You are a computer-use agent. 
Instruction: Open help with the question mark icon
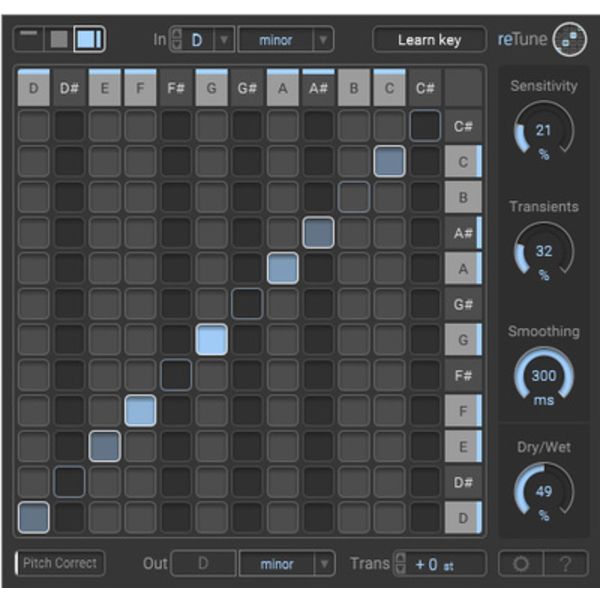coord(566,563)
